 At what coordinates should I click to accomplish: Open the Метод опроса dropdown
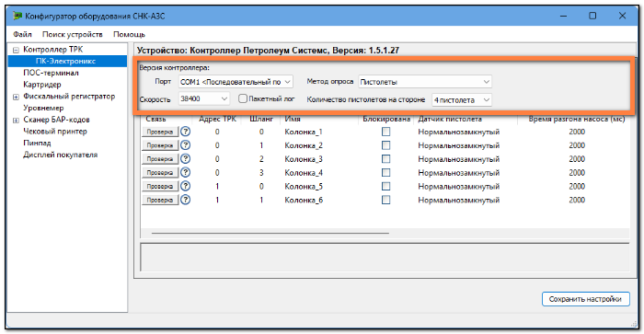click(x=425, y=82)
